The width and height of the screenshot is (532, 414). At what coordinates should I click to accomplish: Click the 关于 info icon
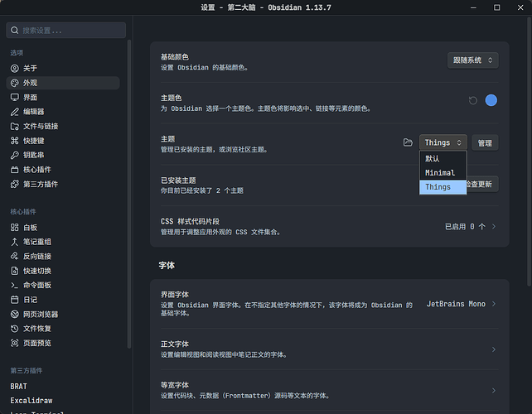15,69
